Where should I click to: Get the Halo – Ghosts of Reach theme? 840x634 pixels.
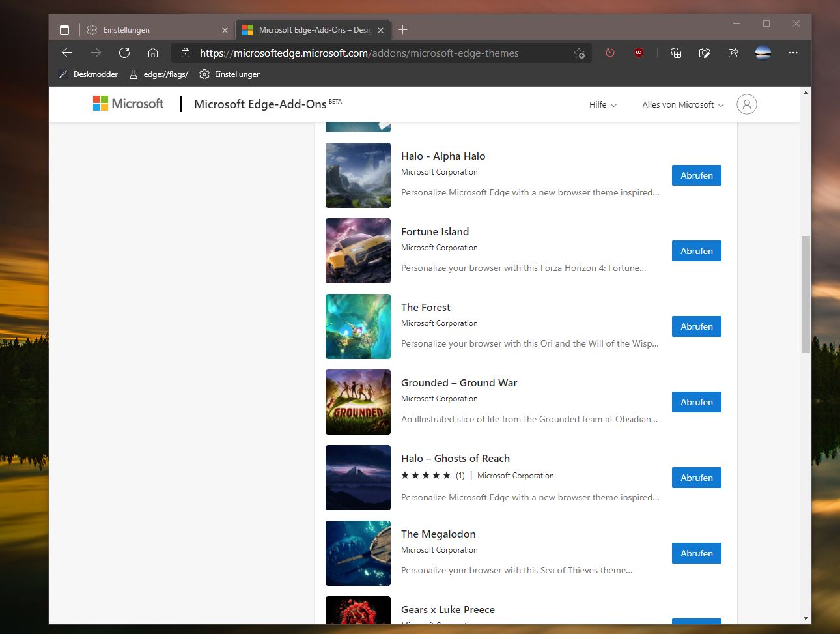coord(697,478)
